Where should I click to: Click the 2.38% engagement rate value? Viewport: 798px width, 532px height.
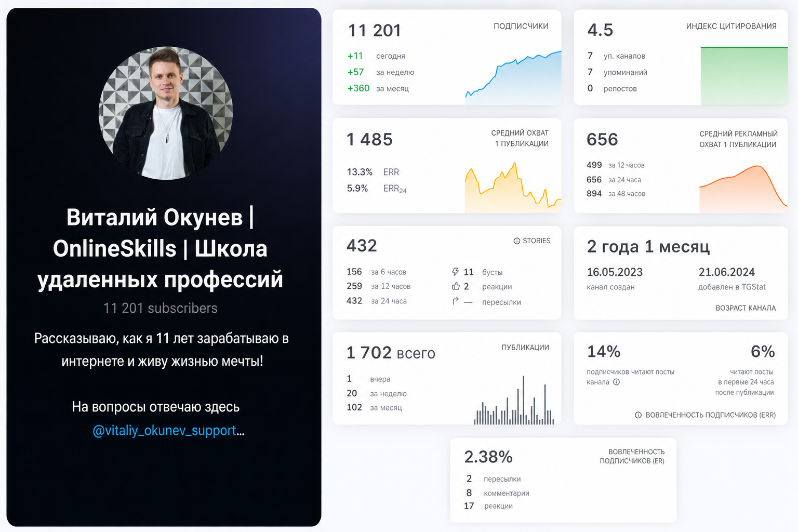pyautogui.click(x=488, y=457)
